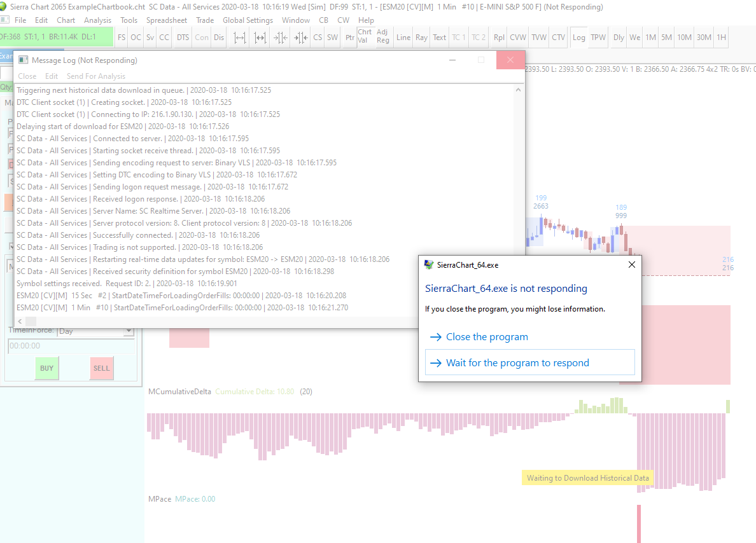Switch chart to 1M timeframe
Screen dimensions: 756x543
click(650, 37)
